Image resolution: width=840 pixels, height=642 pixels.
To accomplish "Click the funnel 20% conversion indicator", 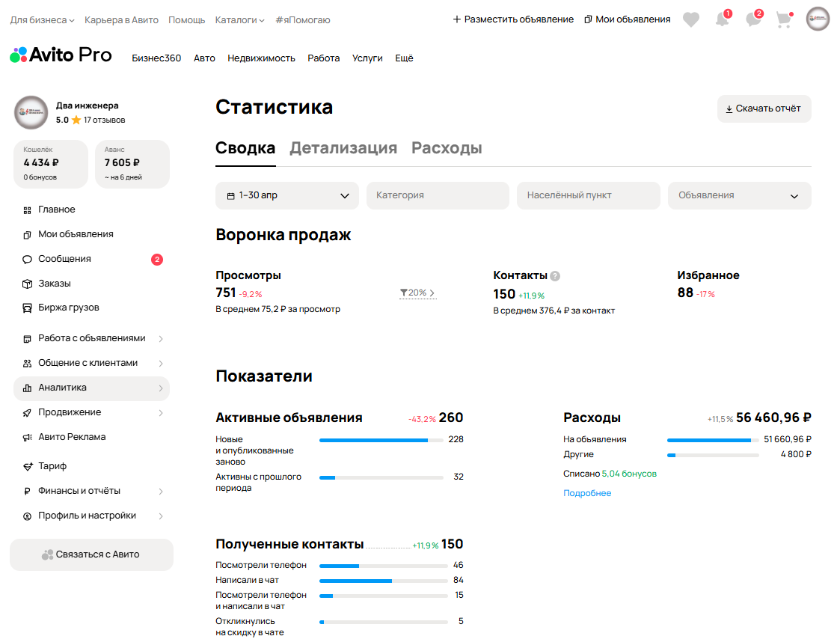I will (x=418, y=293).
